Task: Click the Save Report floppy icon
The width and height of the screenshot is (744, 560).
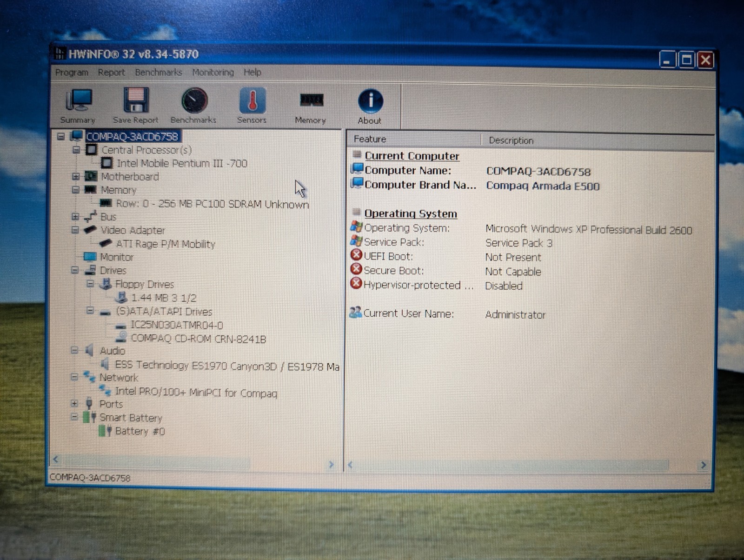Action: coord(136,100)
